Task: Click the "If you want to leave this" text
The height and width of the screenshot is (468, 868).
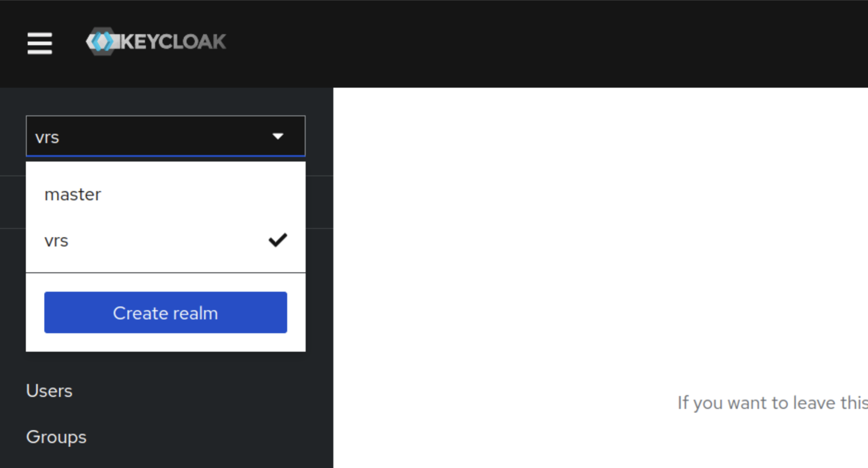Action: [772, 403]
